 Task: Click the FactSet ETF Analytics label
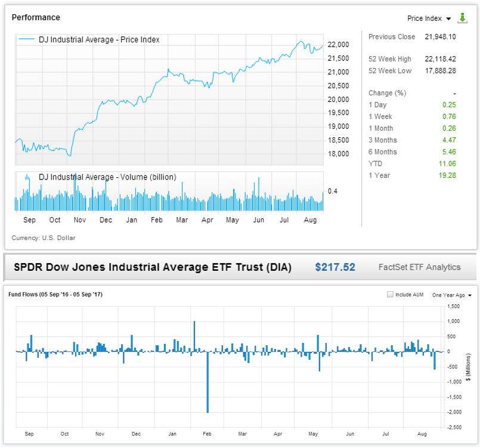pyautogui.click(x=419, y=267)
